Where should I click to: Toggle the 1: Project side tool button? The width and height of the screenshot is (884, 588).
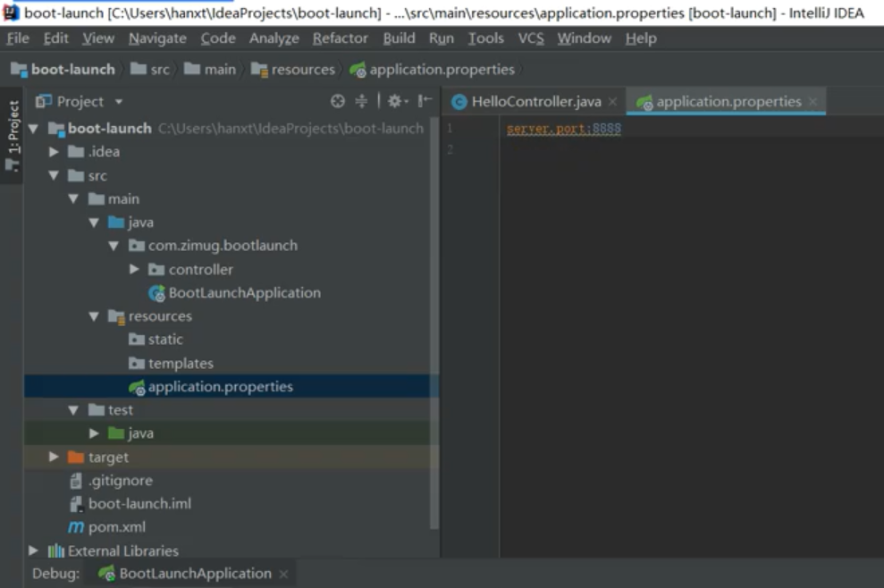[13, 135]
